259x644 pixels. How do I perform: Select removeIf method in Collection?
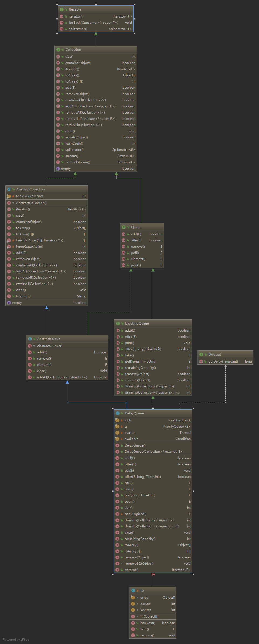(90, 119)
